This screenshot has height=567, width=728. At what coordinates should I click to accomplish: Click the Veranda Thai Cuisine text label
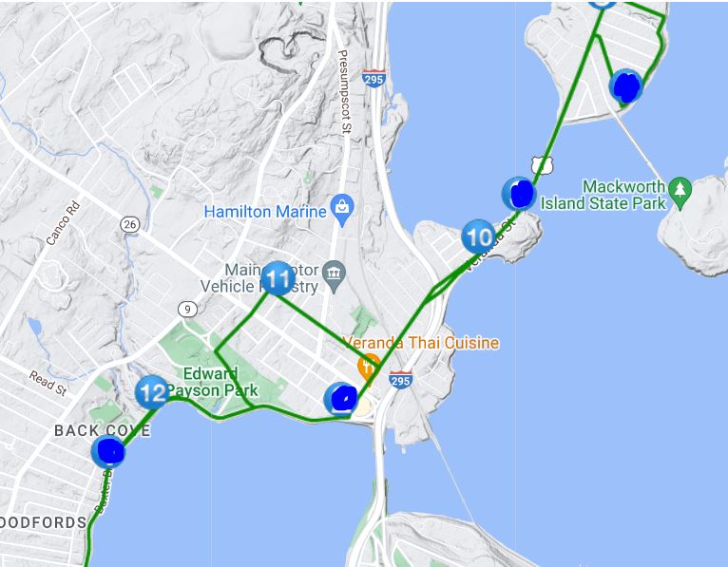[421, 343]
